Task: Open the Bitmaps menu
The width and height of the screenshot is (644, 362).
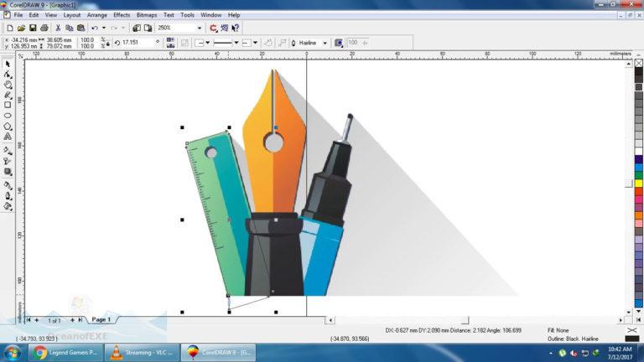Action: pos(146,15)
